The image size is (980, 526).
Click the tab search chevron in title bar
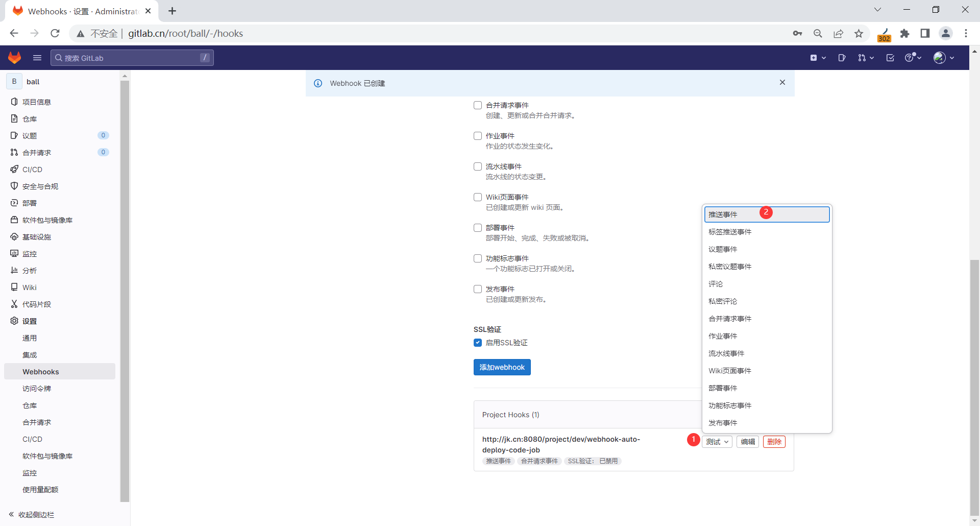click(878, 10)
